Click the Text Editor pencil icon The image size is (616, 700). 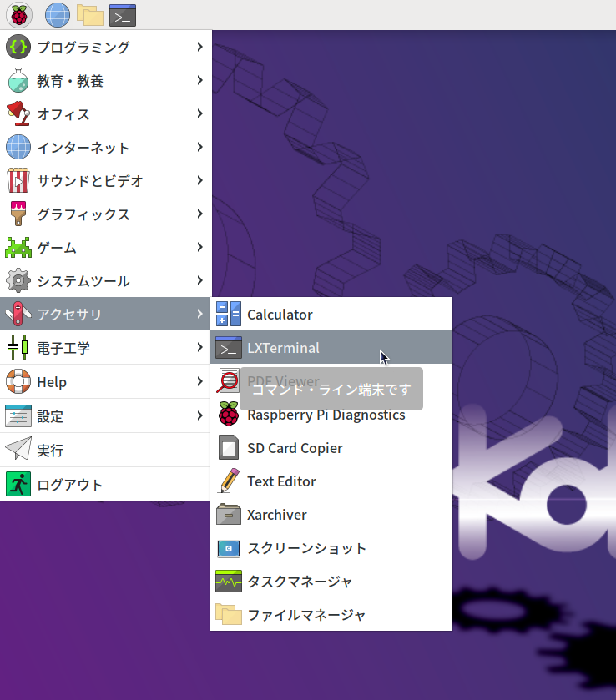coord(228,481)
